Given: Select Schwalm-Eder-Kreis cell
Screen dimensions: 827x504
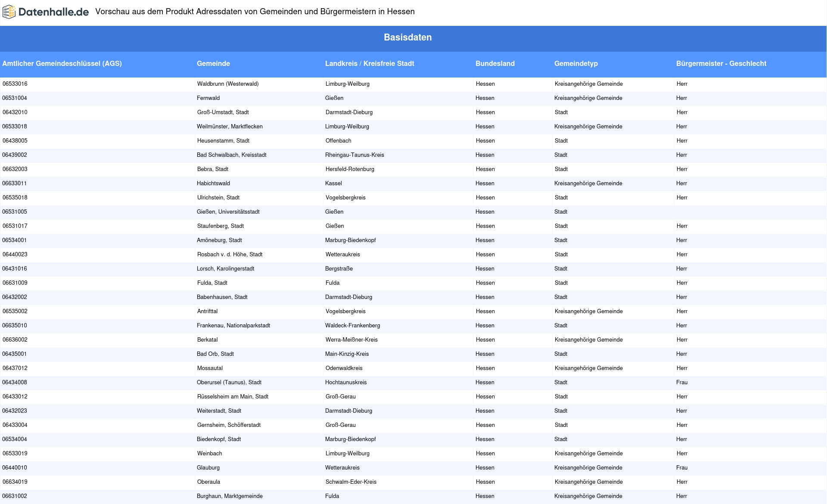Looking at the screenshot, I should (351, 482).
